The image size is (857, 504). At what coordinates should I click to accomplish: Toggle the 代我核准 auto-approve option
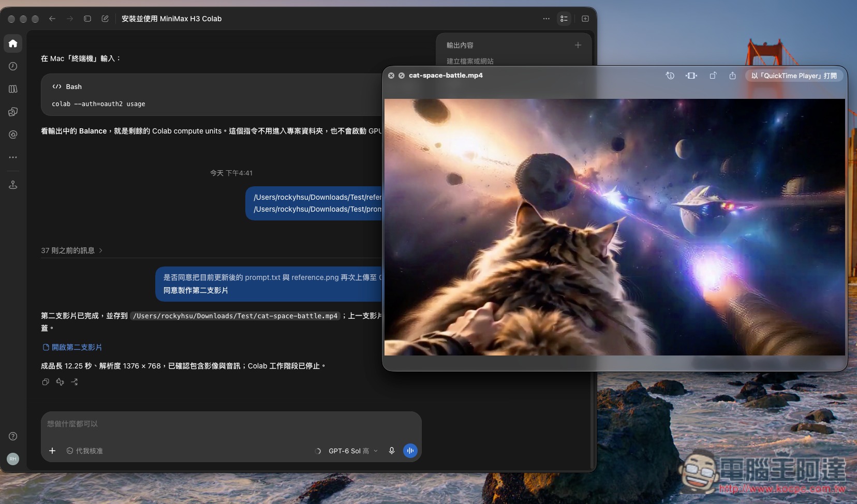point(85,451)
